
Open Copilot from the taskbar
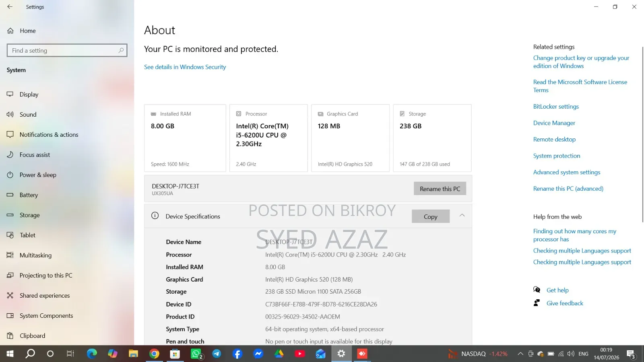113,354
